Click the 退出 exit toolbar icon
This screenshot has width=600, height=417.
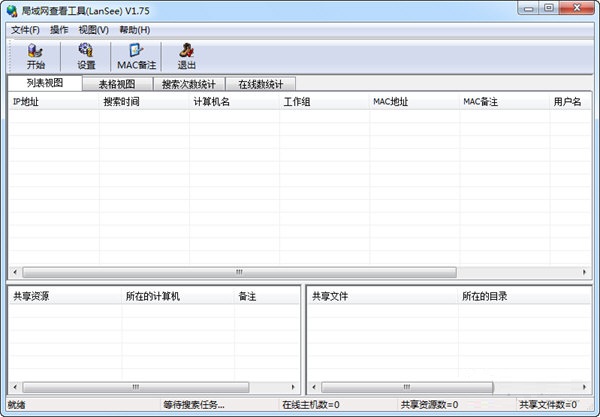[x=187, y=56]
